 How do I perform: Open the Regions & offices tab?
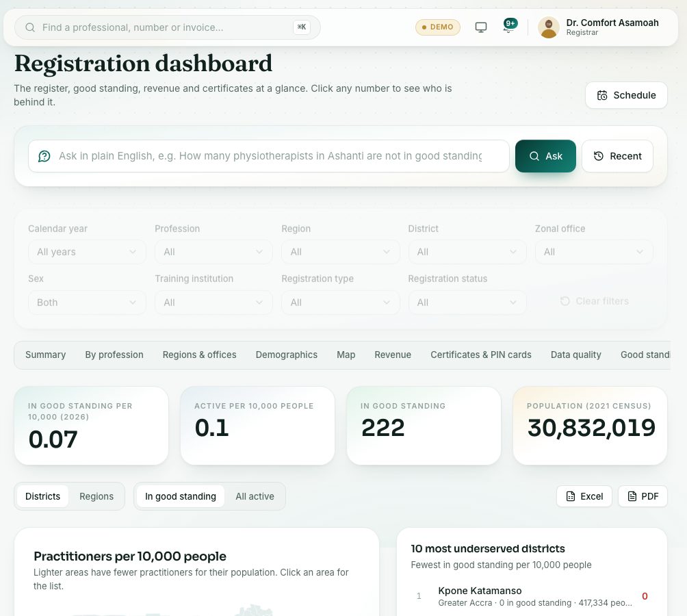pos(199,355)
